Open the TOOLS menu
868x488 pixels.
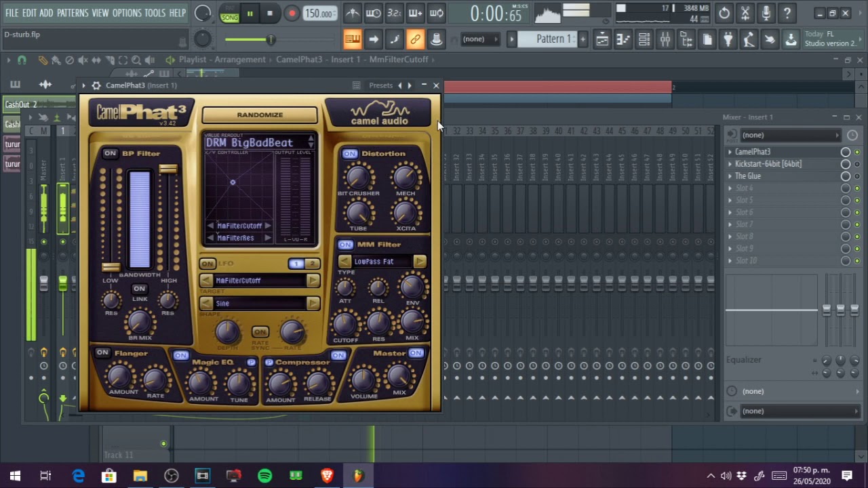155,13
